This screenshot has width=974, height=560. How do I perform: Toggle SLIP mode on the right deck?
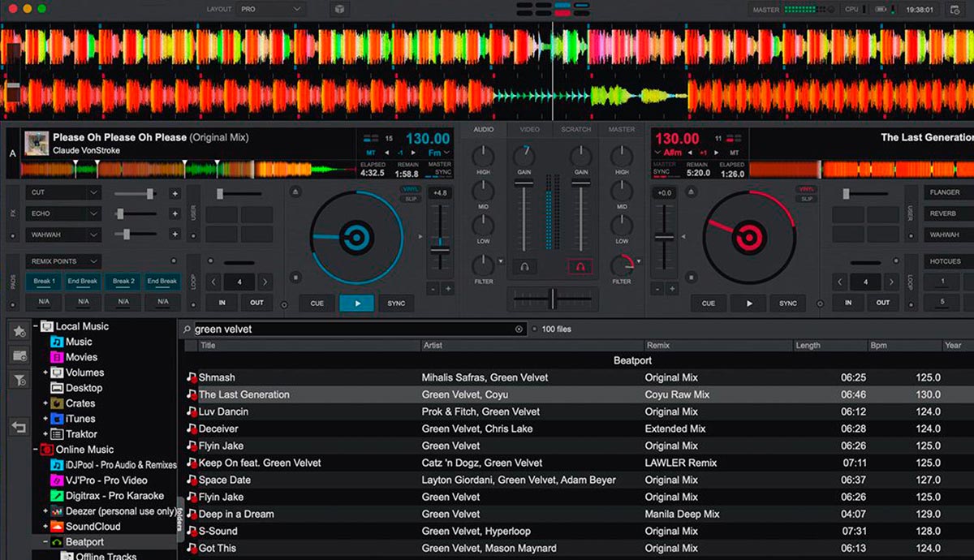[806, 199]
